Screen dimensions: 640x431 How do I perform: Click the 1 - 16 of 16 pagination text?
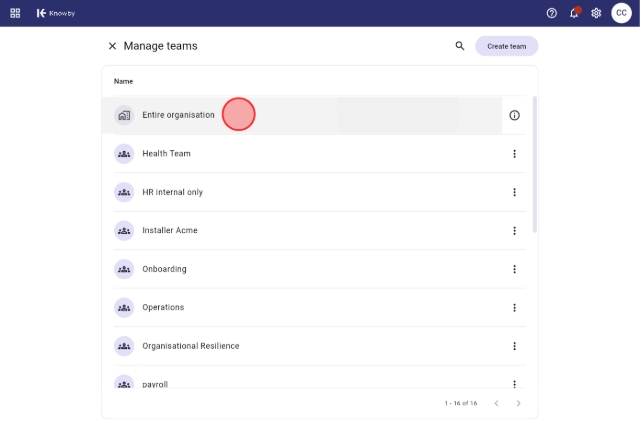tap(461, 403)
